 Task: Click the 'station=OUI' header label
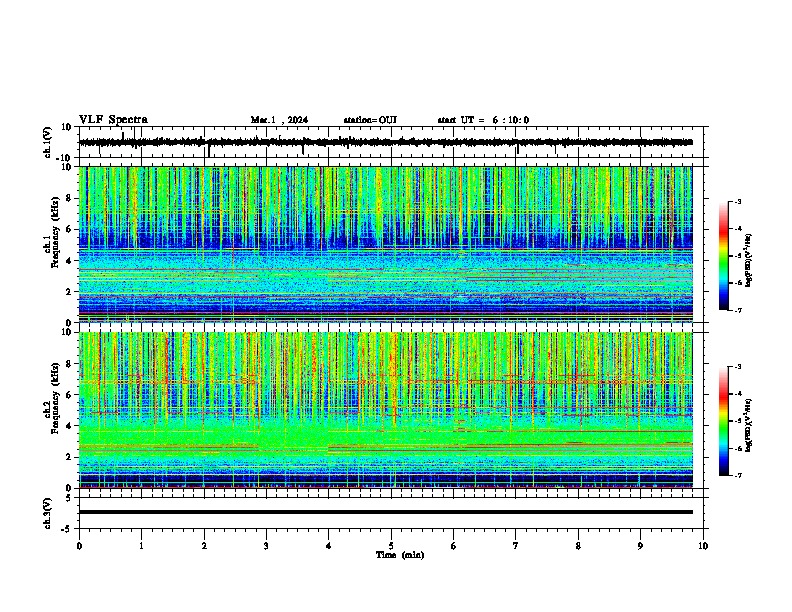[370, 120]
